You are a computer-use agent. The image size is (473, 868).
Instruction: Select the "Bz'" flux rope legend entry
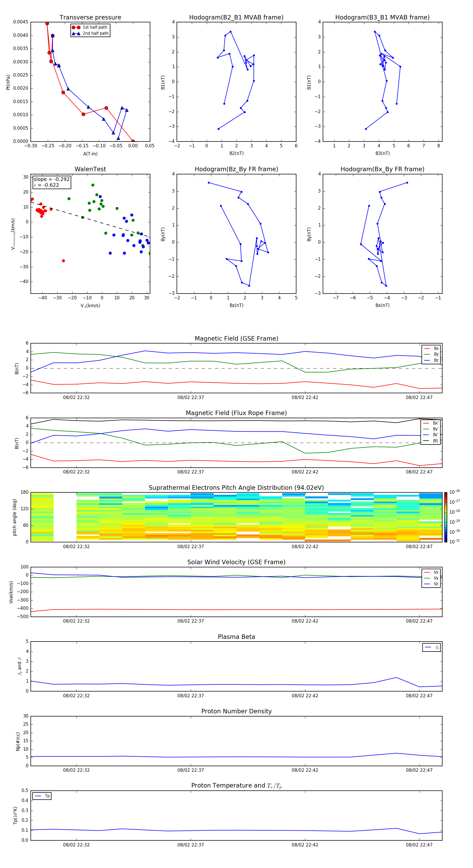431,435
